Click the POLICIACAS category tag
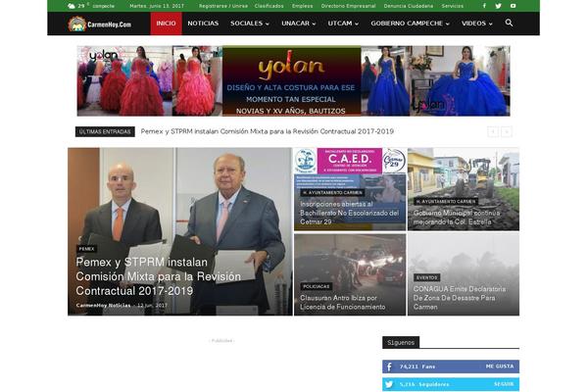The width and height of the screenshot is (588, 392). [317, 286]
